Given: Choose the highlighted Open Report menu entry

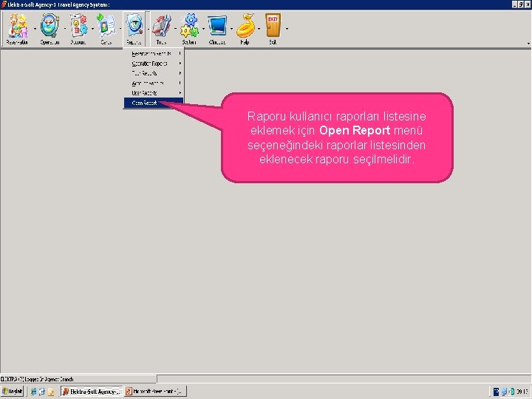Looking at the screenshot, I should [x=154, y=103].
